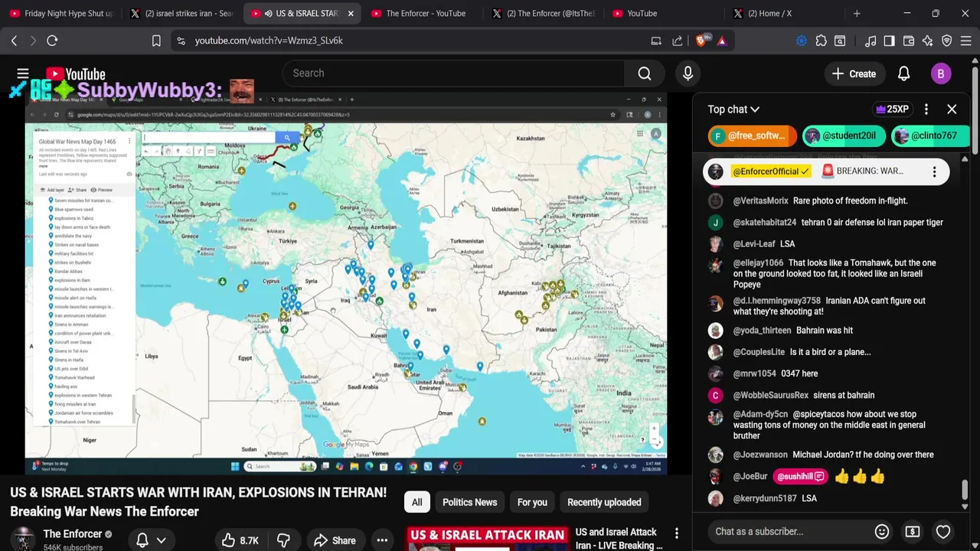Open Brave VPN shield icon

coord(947,41)
